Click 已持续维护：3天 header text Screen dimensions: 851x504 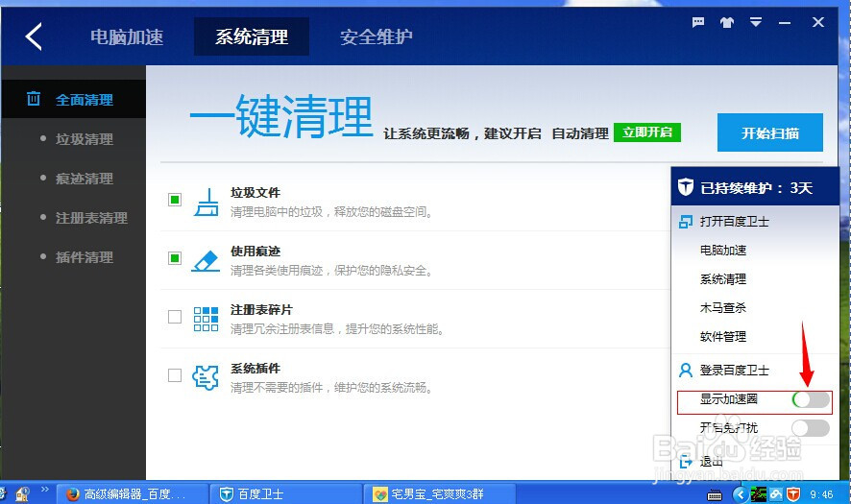pos(756,188)
